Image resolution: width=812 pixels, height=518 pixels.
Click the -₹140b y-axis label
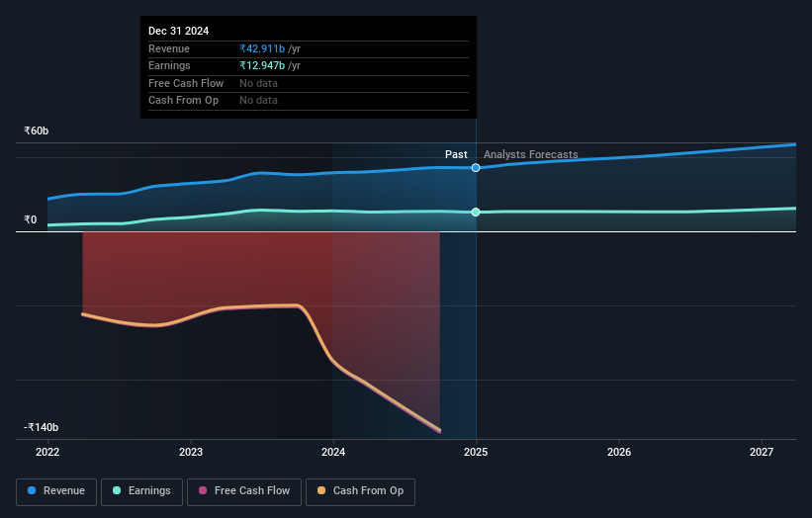point(41,427)
